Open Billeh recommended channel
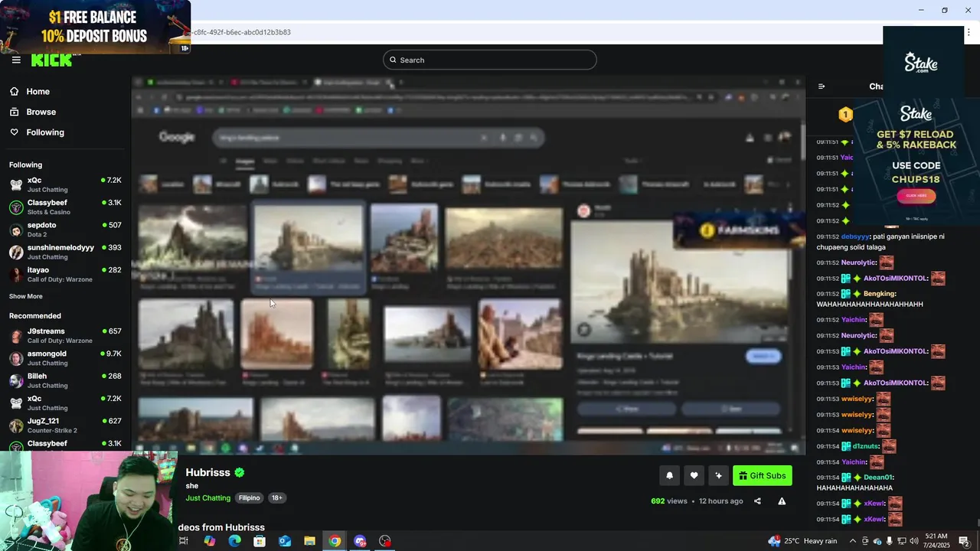980x551 pixels. coord(65,380)
